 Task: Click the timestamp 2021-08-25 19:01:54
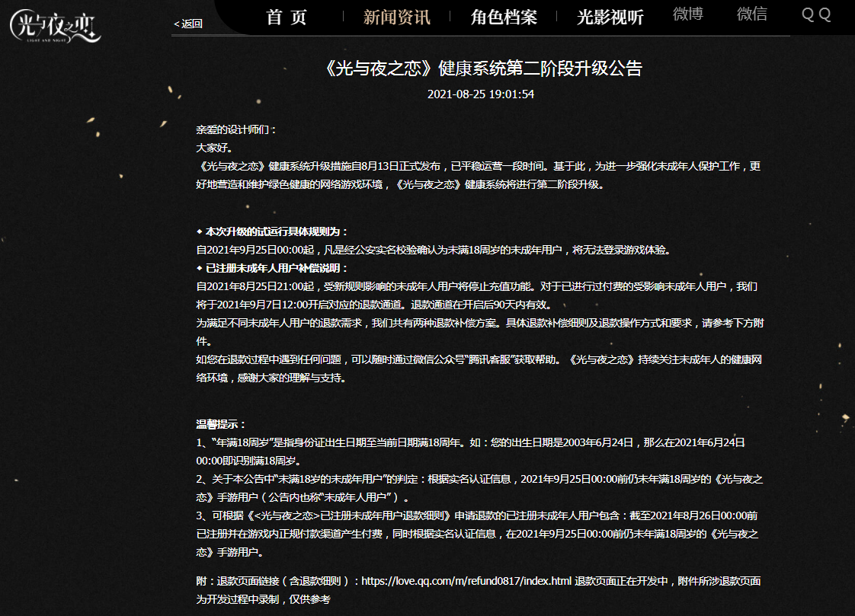(480, 94)
